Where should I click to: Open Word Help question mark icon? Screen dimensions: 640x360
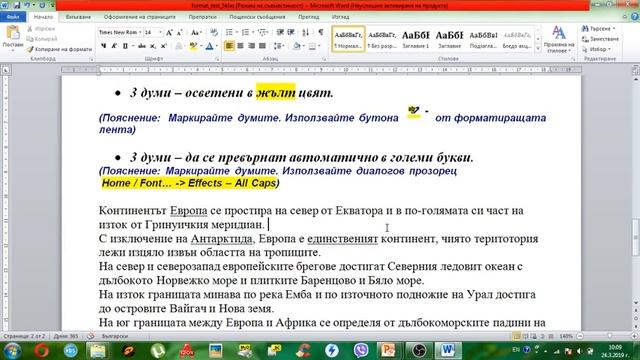click(x=635, y=17)
